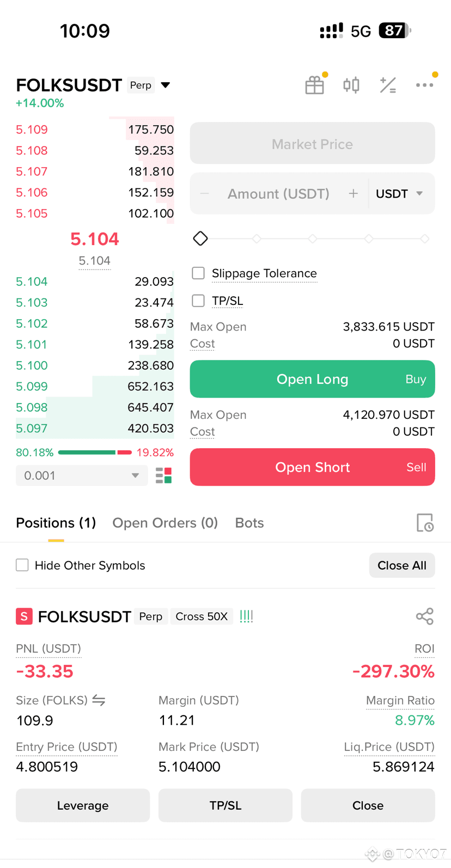
Task: Tap the Open Long buy button
Action: click(x=312, y=379)
